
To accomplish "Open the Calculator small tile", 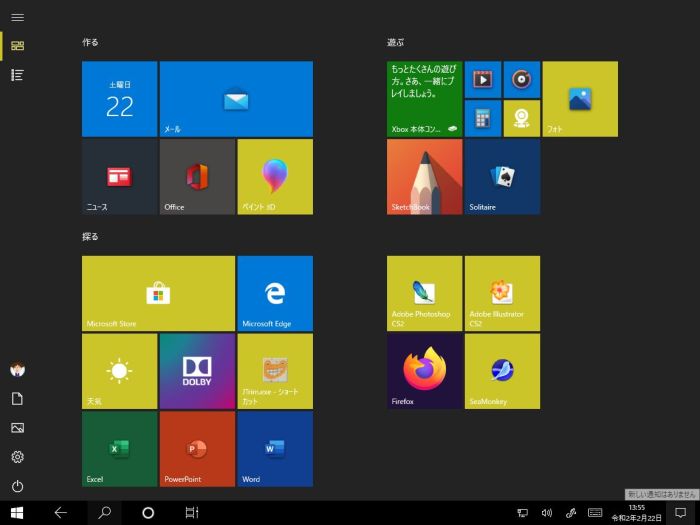I will coord(483,118).
